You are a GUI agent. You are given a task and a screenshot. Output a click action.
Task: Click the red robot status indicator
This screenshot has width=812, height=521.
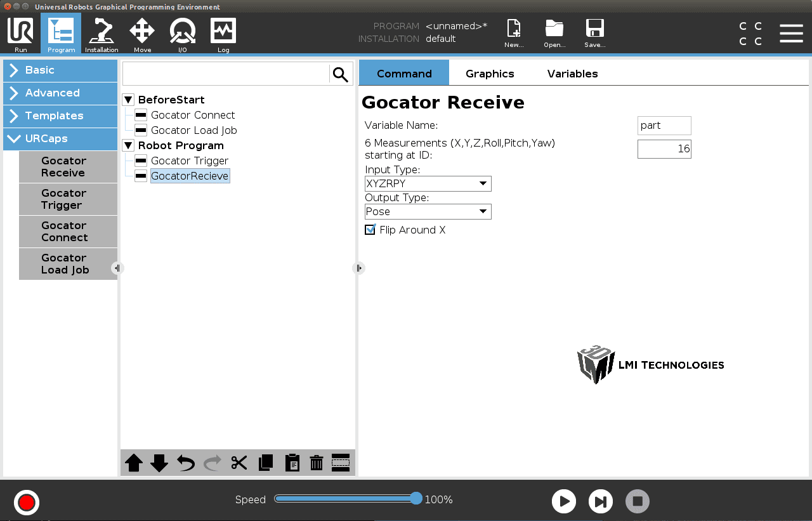[27, 503]
